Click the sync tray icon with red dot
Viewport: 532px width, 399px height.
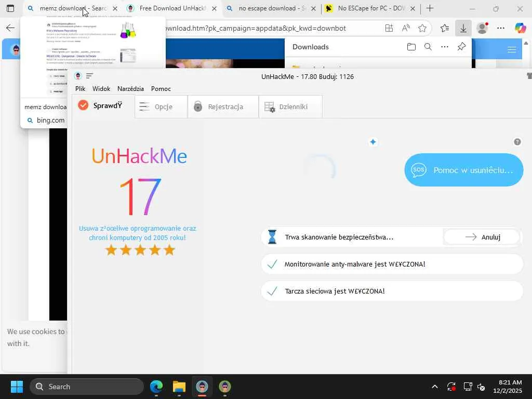coord(451,387)
